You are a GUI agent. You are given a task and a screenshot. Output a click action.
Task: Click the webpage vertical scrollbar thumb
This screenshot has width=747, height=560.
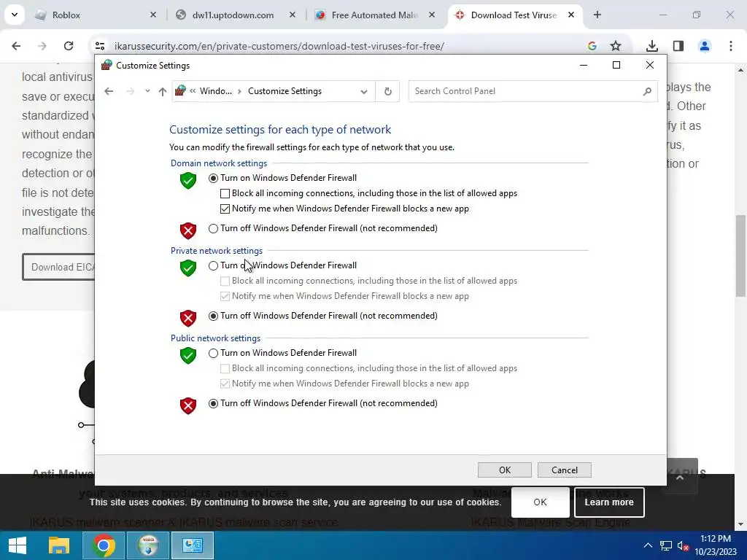pos(740,256)
